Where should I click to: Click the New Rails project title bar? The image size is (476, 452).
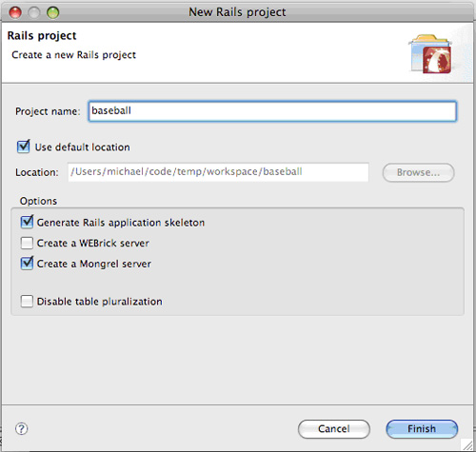pyautogui.click(x=237, y=12)
